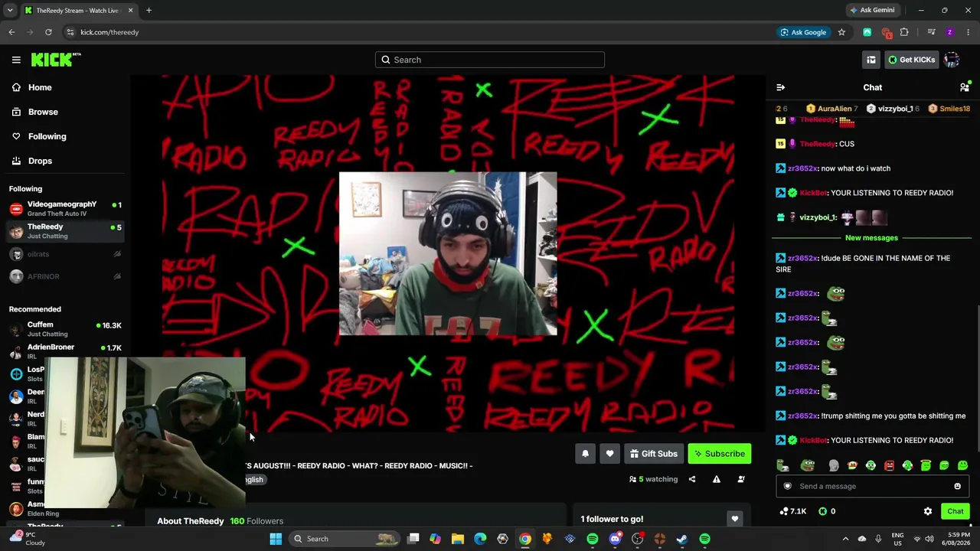Open a new browser tab
This screenshot has width=980, height=551.
tap(149, 10)
